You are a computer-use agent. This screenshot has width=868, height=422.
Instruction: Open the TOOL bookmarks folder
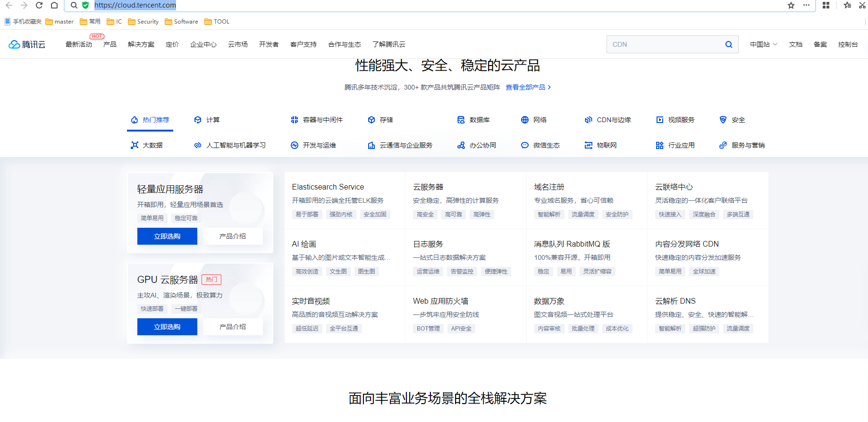pos(217,22)
